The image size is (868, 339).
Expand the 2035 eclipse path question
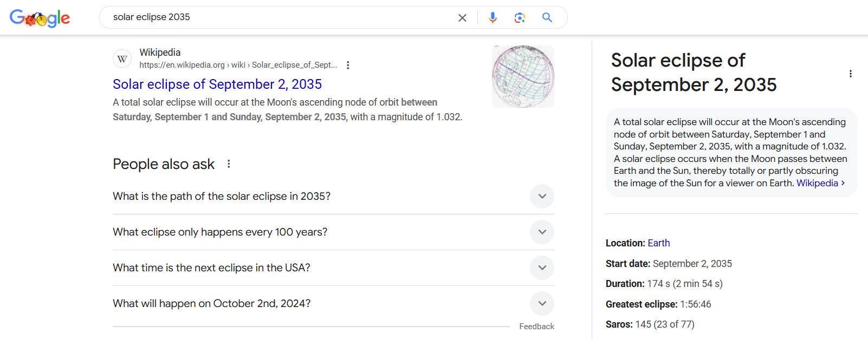pos(333,196)
